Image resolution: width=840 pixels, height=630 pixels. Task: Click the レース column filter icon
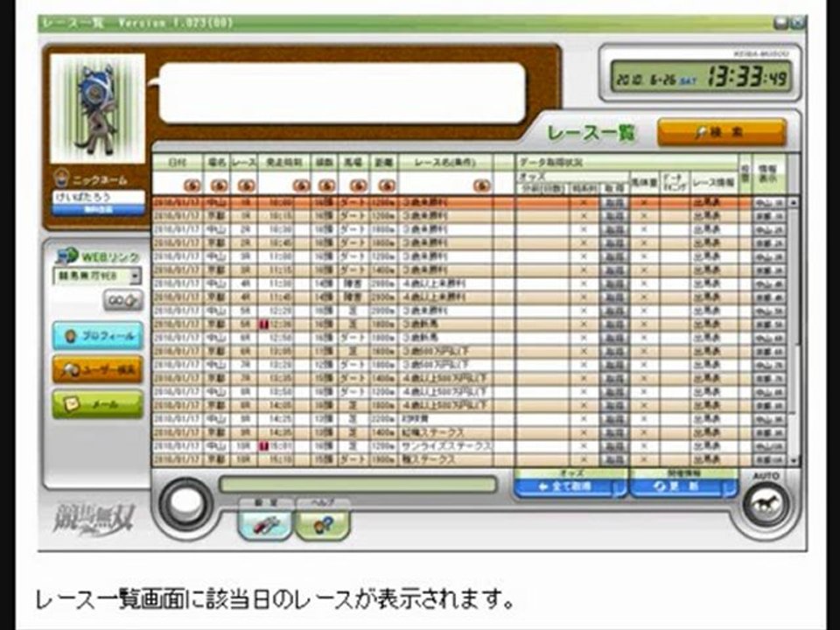(x=246, y=185)
